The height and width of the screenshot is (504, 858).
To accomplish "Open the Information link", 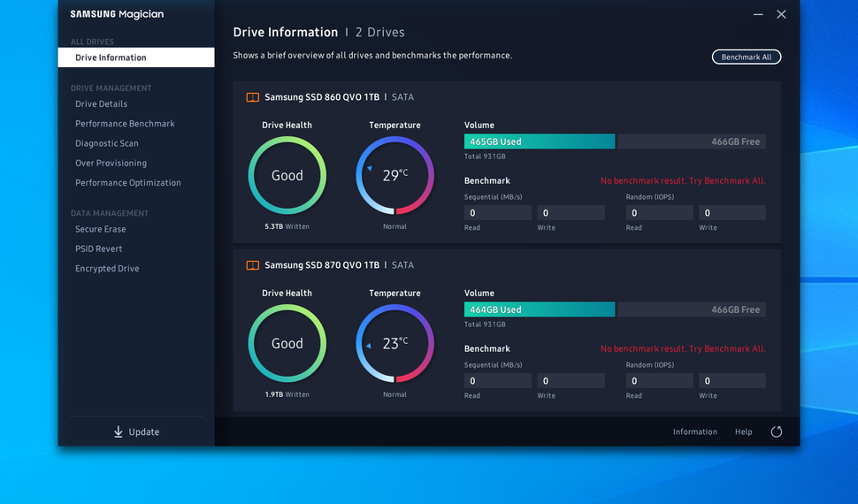I will [695, 431].
